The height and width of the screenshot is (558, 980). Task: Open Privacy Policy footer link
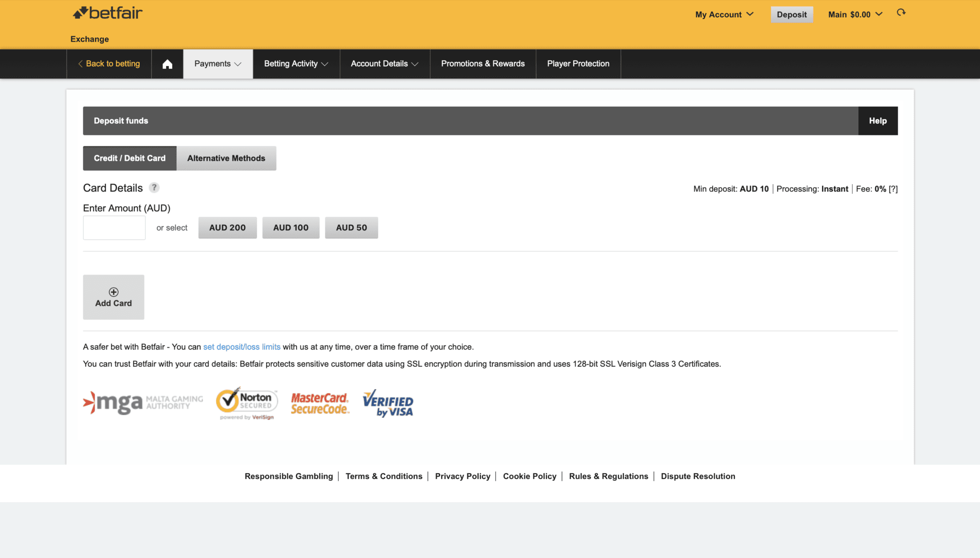[463, 476]
